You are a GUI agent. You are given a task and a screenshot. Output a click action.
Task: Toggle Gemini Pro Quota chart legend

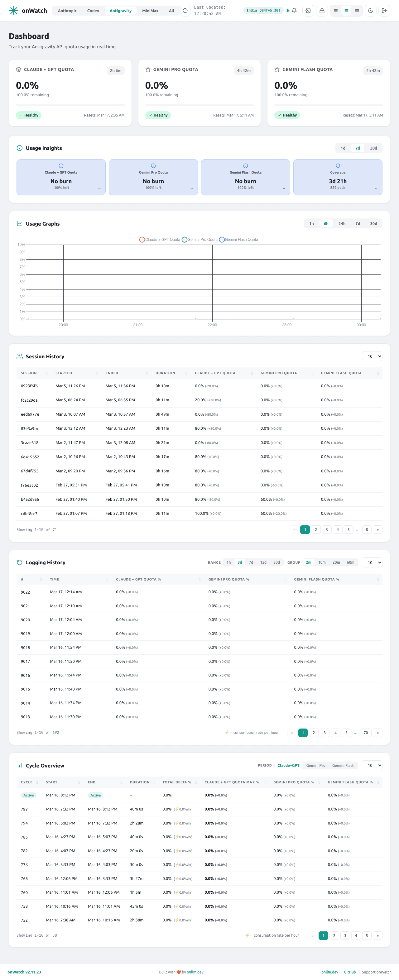(x=200, y=240)
